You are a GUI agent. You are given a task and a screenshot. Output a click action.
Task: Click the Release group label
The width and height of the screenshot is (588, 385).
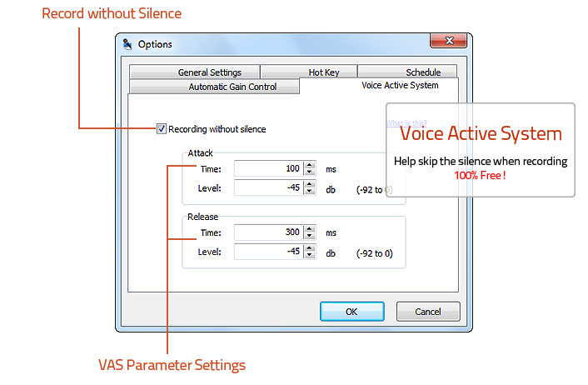[x=203, y=217]
